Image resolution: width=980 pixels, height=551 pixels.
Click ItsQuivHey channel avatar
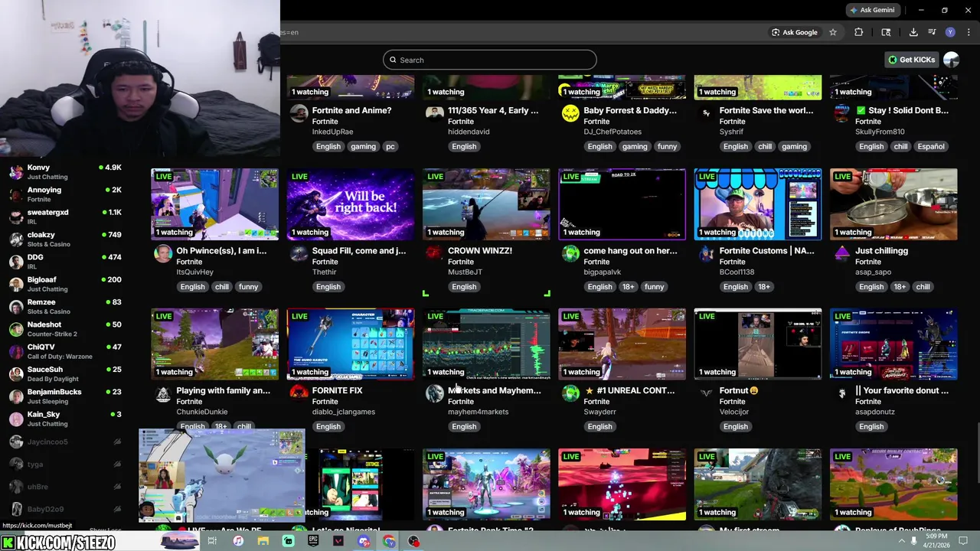[163, 253]
